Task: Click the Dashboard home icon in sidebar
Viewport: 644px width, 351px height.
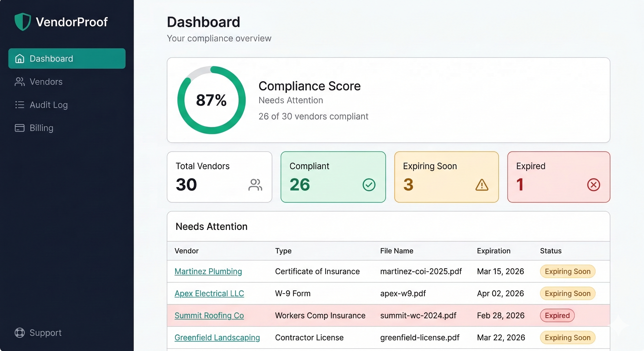Action: pyautogui.click(x=19, y=59)
